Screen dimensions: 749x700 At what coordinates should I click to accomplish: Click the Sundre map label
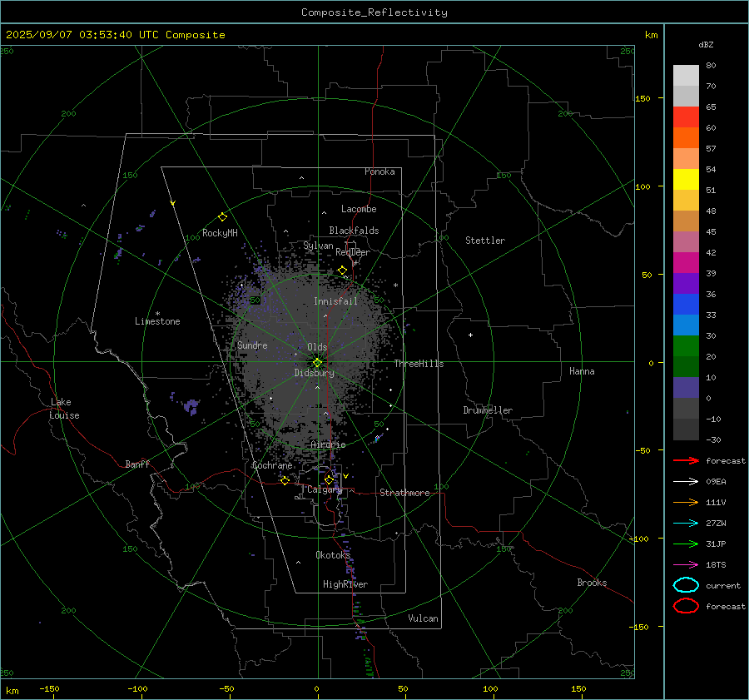pos(252,345)
